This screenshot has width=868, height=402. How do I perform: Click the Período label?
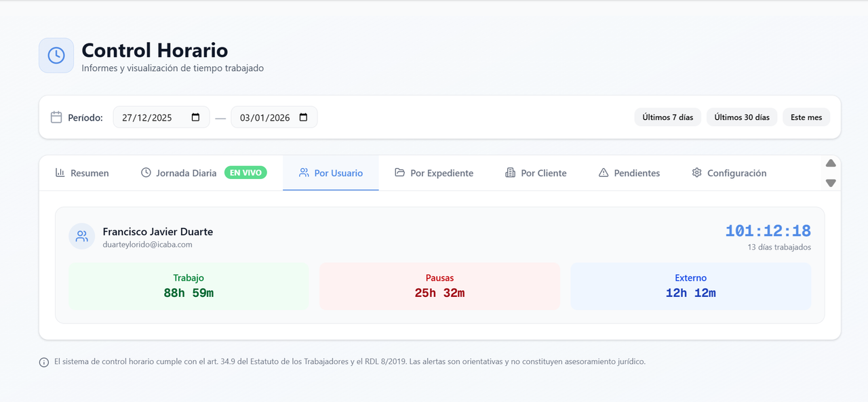pos(85,117)
